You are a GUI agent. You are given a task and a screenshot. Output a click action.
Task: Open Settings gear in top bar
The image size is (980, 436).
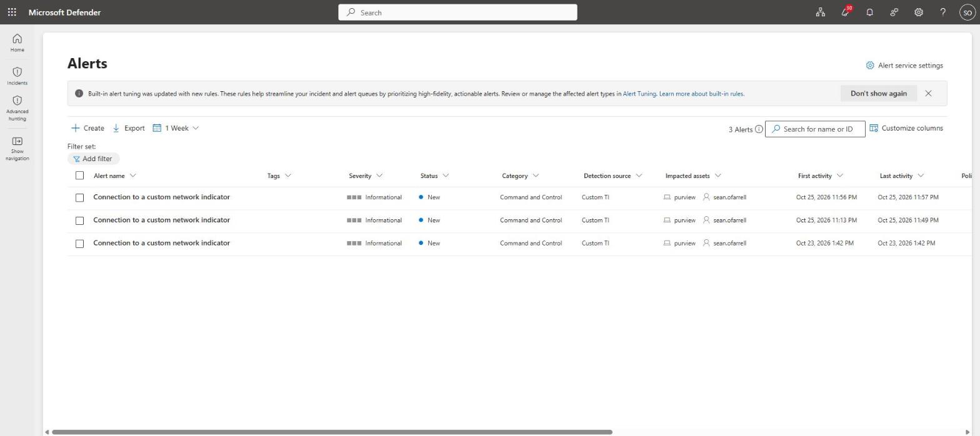pos(918,12)
